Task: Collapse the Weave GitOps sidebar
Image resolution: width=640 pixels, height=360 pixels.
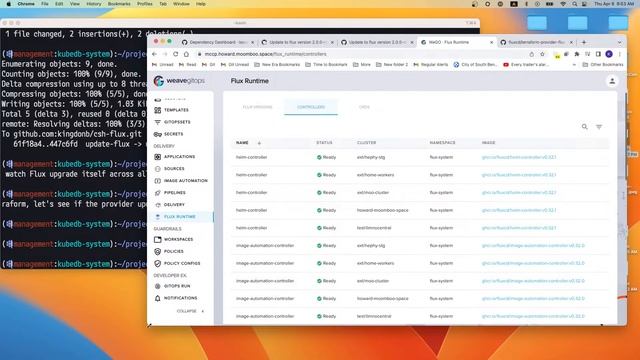Action: [x=190, y=311]
